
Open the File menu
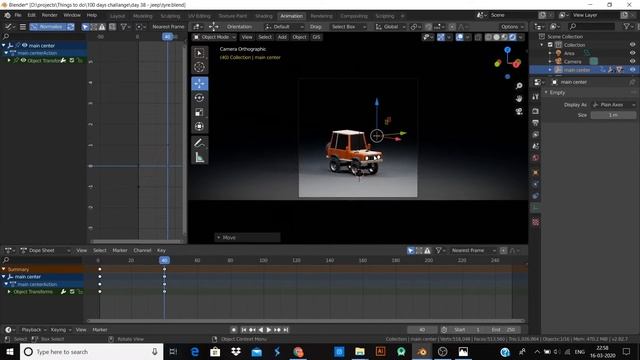point(18,15)
